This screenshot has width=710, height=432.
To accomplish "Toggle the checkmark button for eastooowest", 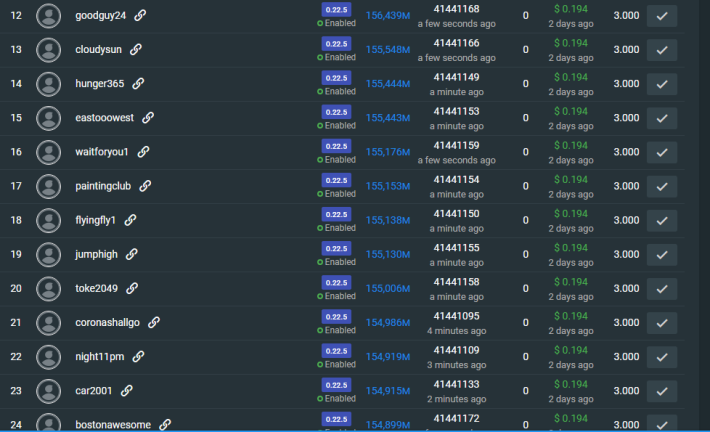I will 662,118.
